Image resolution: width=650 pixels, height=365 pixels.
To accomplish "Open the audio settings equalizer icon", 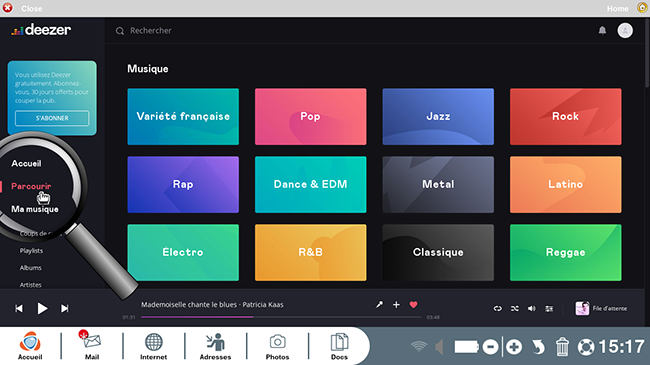I will point(549,309).
